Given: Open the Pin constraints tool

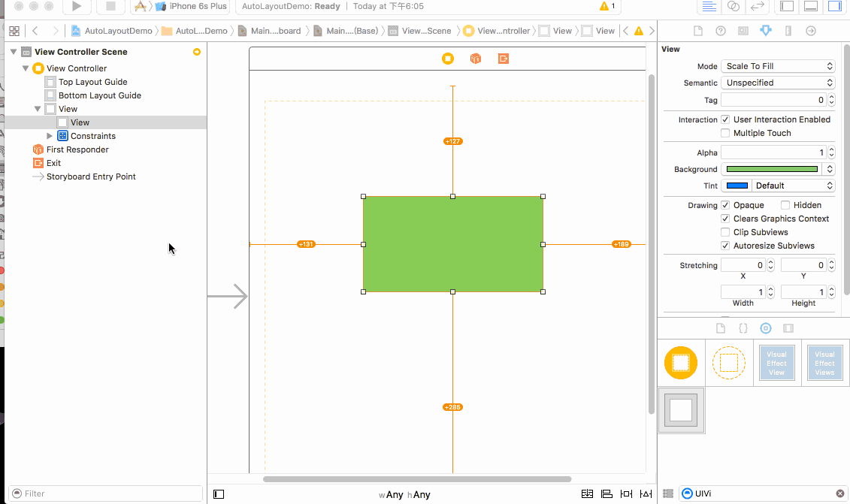Looking at the screenshot, I should (627, 494).
